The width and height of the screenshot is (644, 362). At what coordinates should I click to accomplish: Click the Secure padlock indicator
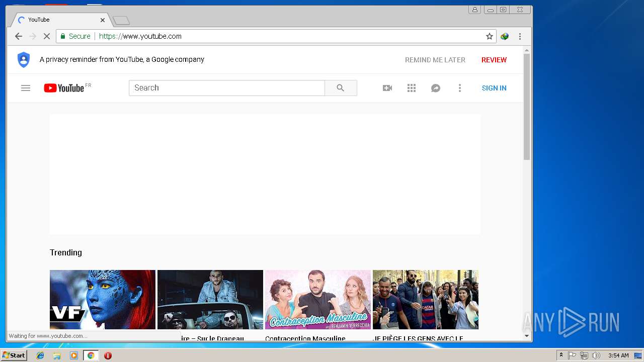75,36
